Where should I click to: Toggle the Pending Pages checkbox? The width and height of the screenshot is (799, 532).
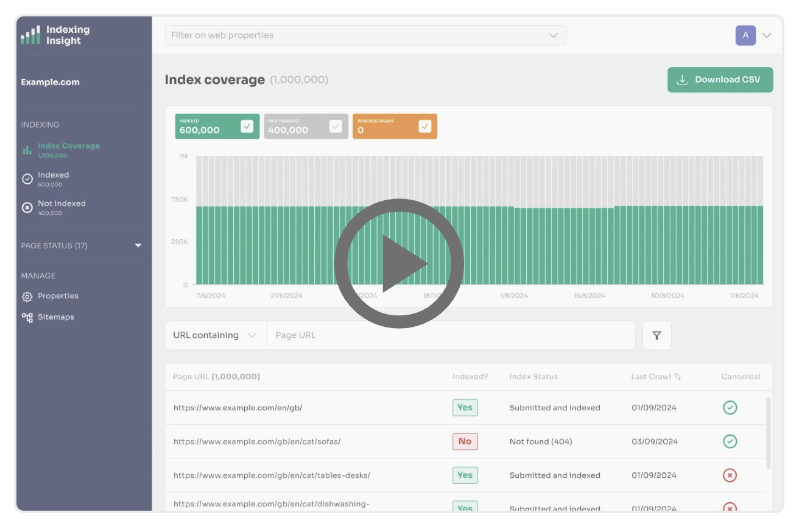425,126
